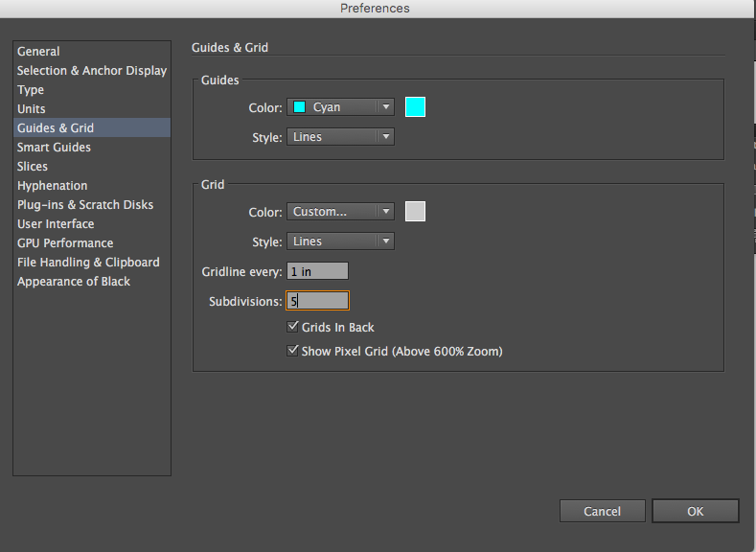Open the Grid Color Custom dropdown

pos(340,212)
